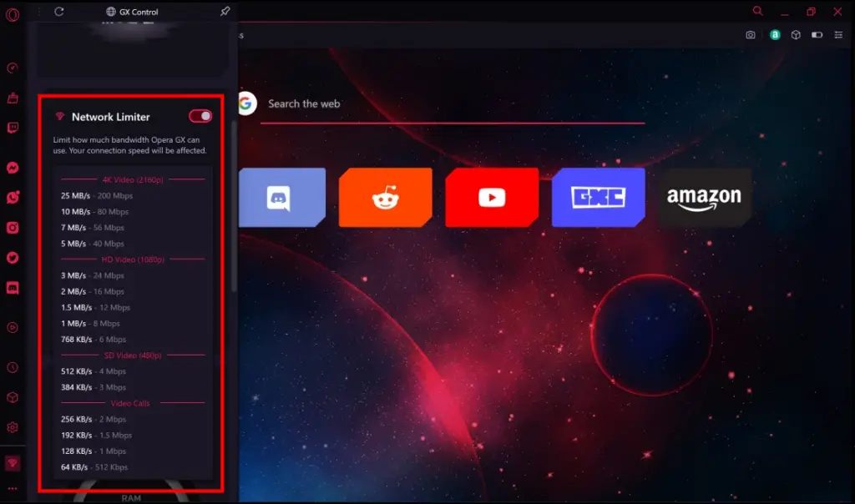Click the GX Control panel scrollbar

coord(234,206)
